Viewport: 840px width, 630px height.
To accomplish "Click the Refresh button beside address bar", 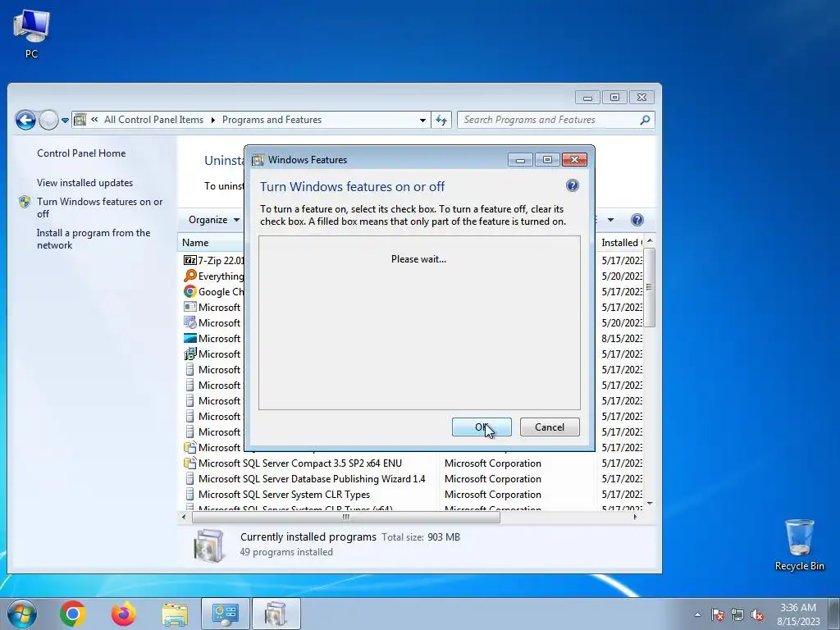I will pyautogui.click(x=441, y=120).
